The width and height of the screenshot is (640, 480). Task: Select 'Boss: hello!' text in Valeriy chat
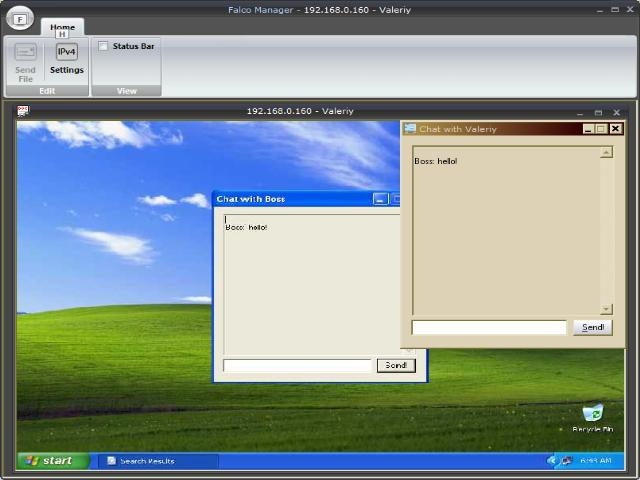436,161
